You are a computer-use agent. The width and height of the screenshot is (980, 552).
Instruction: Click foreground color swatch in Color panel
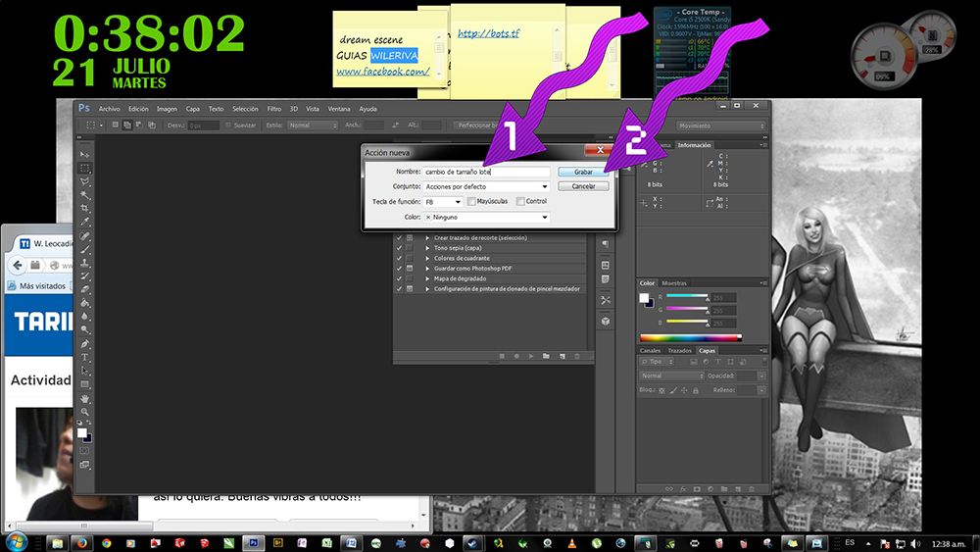click(644, 297)
